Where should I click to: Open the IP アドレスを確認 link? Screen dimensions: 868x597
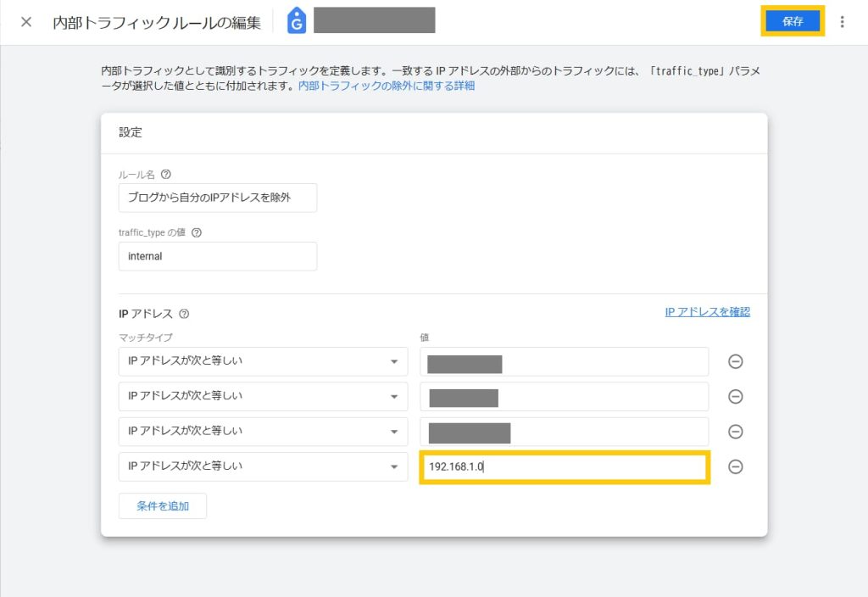tap(707, 312)
